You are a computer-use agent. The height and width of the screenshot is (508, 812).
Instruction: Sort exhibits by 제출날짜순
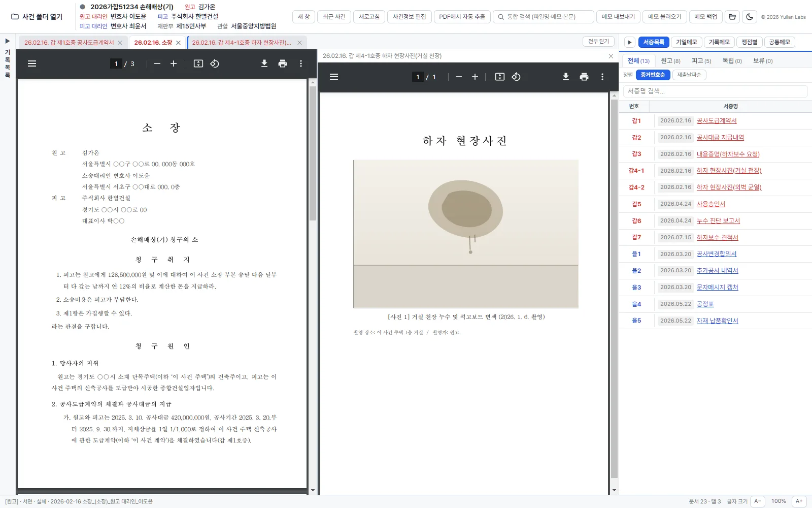coord(689,75)
